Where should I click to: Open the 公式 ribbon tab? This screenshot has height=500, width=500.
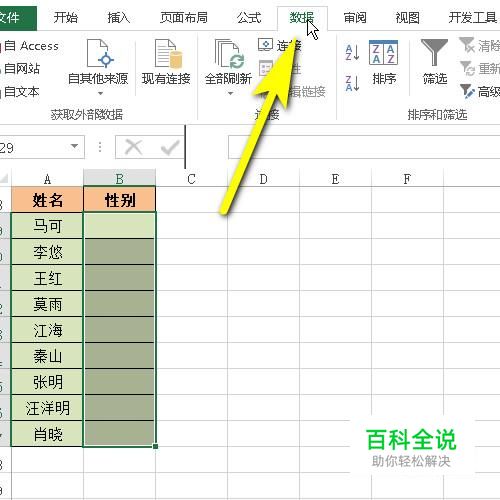[x=249, y=17]
